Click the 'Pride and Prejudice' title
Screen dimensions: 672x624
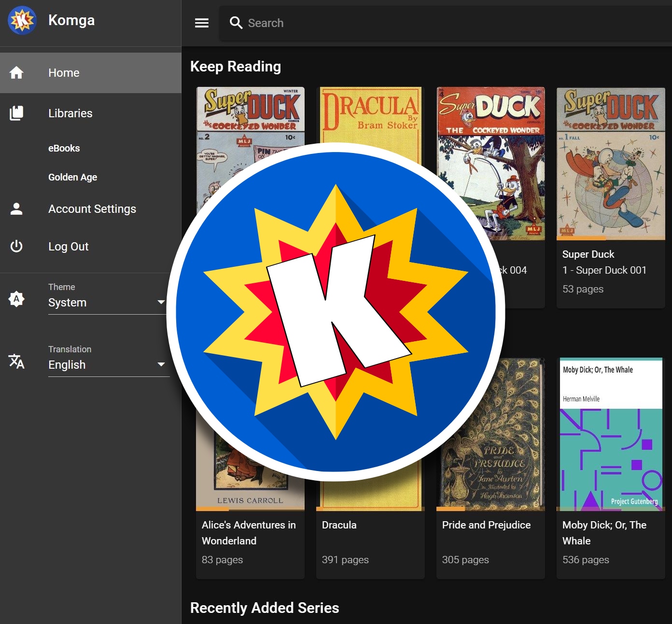[486, 525]
